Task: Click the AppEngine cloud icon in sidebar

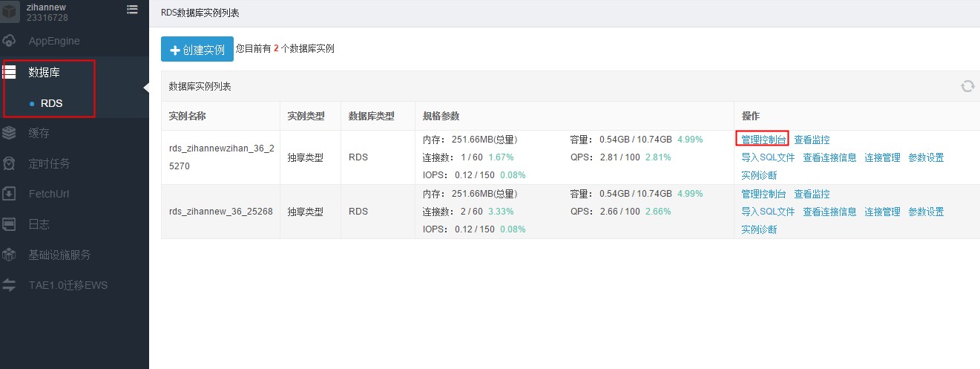Action: pyautogui.click(x=10, y=41)
